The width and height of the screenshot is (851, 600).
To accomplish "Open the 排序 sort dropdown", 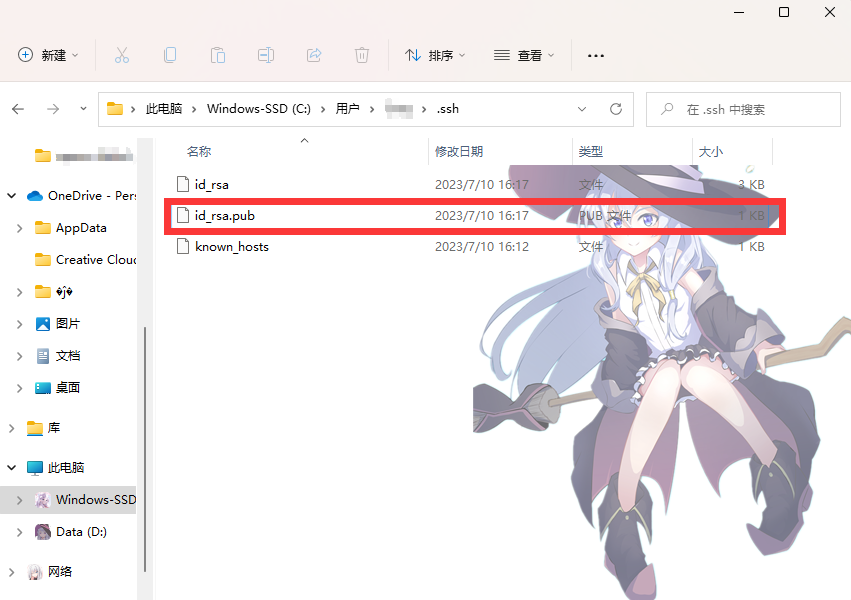I will [435, 55].
